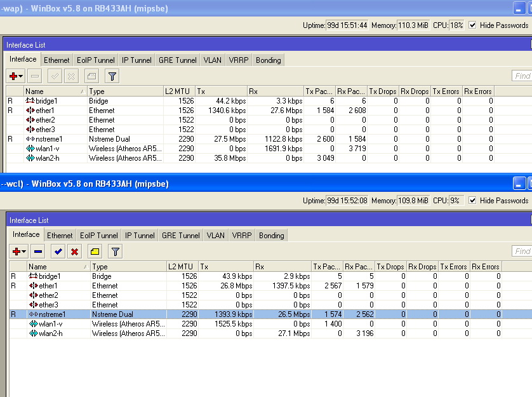532x397 pixels.
Task: Click the Enable checkmark icon in top window
Action: click(55, 76)
